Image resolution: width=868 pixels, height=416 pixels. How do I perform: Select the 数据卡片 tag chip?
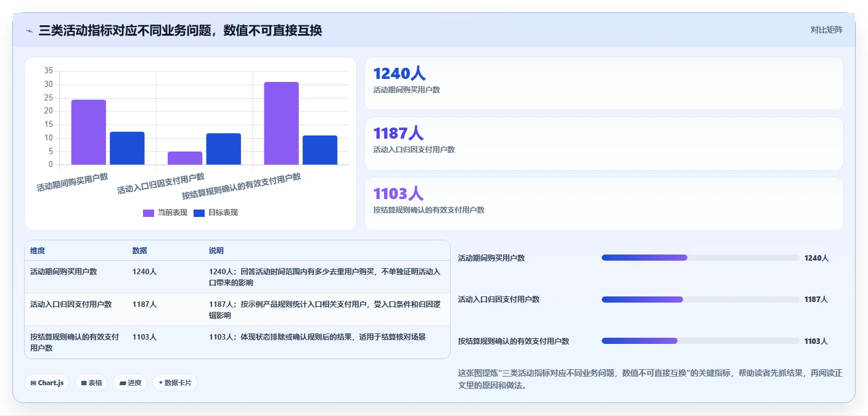[x=175, y=383]
